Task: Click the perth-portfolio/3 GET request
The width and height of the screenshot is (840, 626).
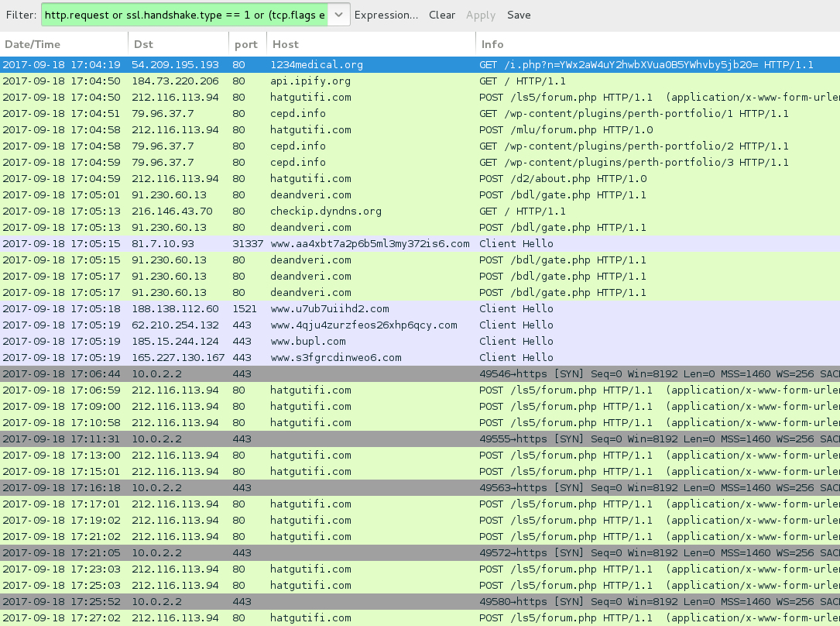Action: pos(420,163)
